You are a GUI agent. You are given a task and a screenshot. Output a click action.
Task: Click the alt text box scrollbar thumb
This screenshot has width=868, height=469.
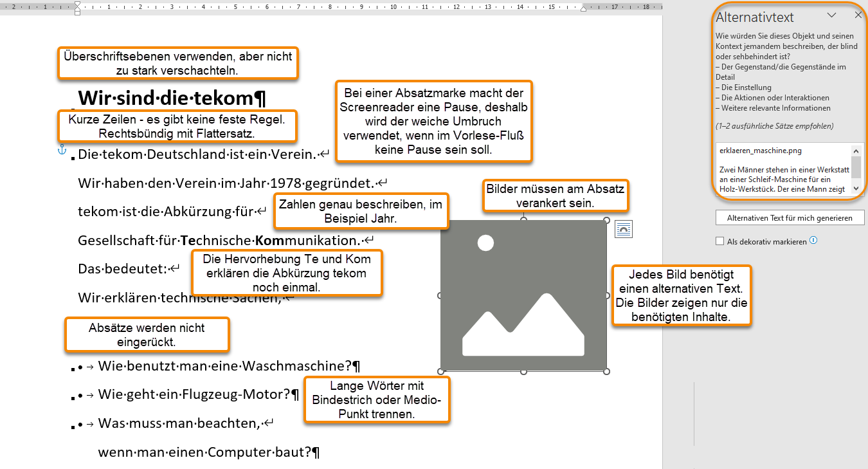[855, 166]
